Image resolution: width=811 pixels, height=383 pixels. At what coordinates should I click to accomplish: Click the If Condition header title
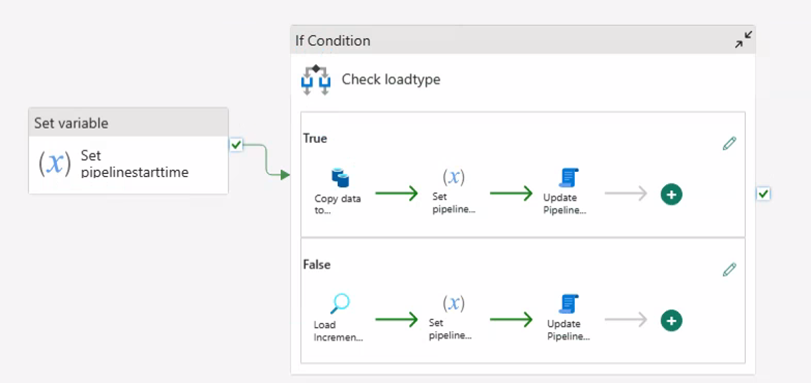point(333,41)
